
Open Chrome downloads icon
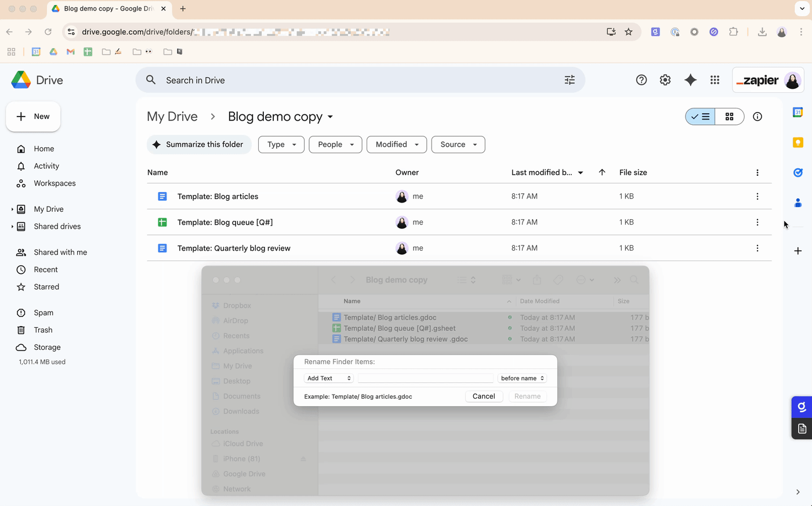coord(762,32)
